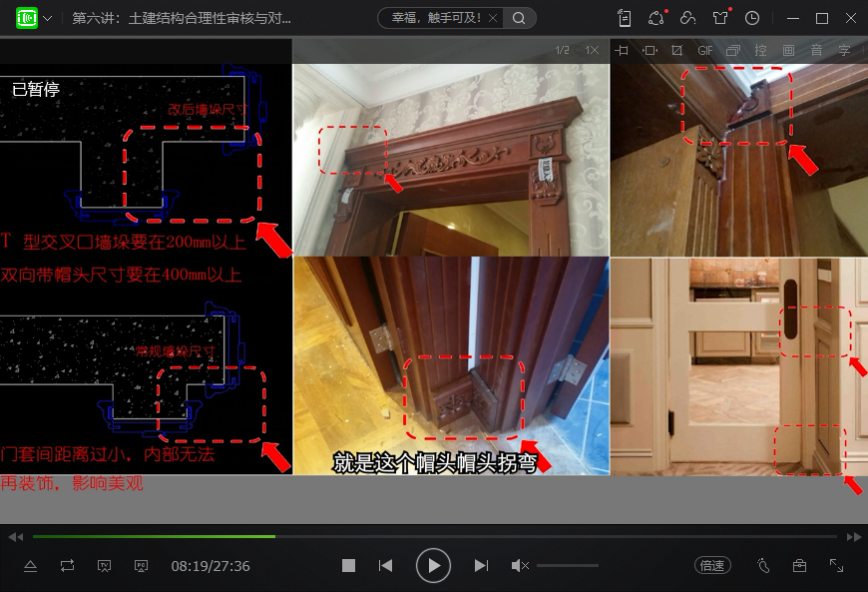Open the 控 playback control settings
868x592 pixels.
[760, 50]
